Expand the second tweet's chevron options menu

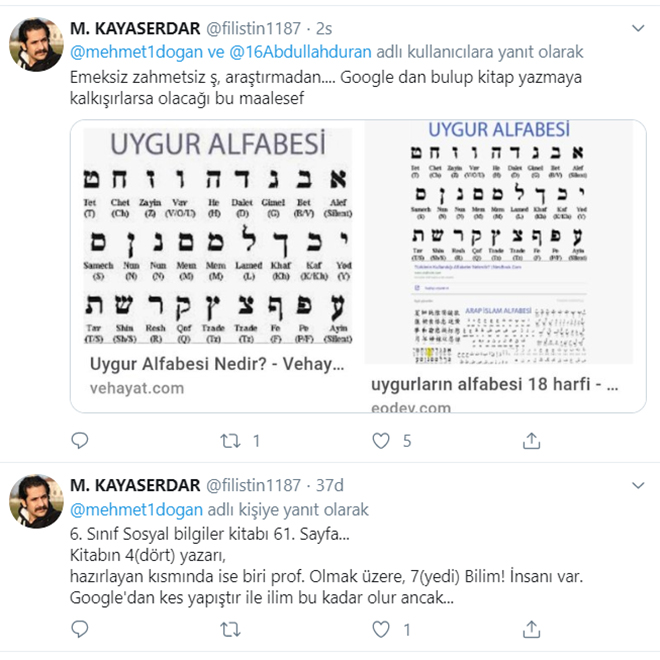click(x=638, y=485)
